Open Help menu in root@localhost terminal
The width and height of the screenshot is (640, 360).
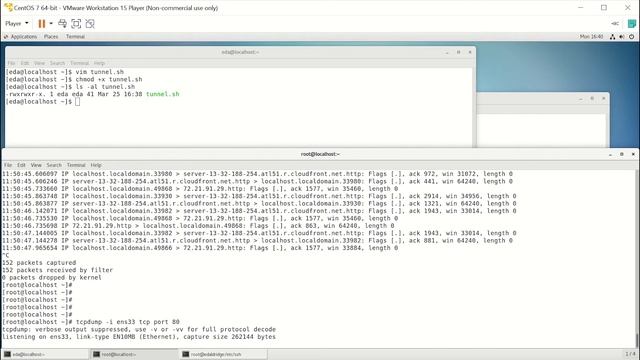point(96,165)
